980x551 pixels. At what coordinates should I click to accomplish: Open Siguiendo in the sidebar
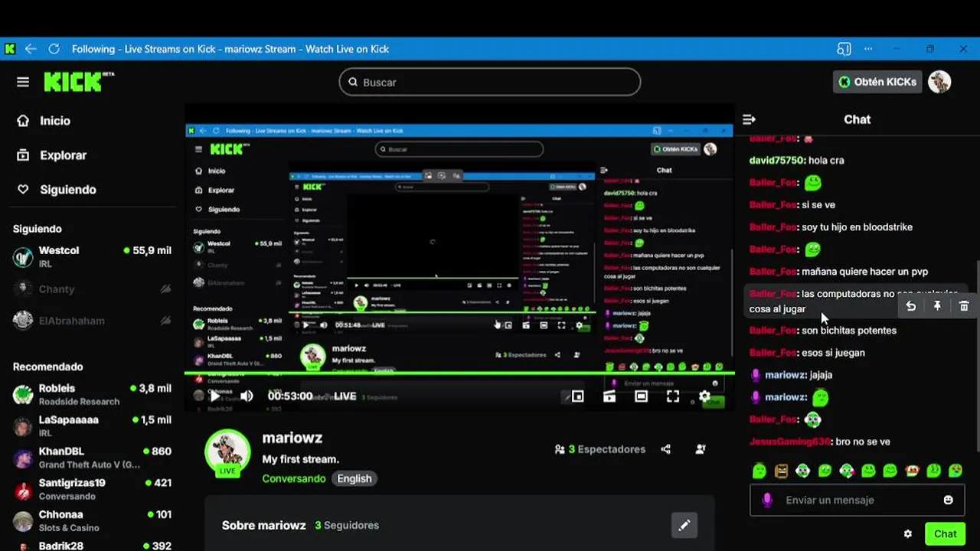57,190
